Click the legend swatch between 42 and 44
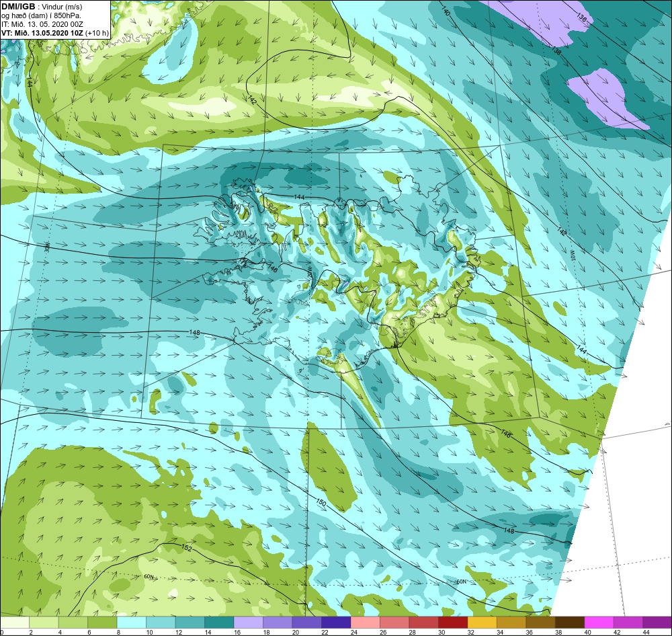This screenshot has width=672, height=636. pyautogui.click(x=628, y=623)
